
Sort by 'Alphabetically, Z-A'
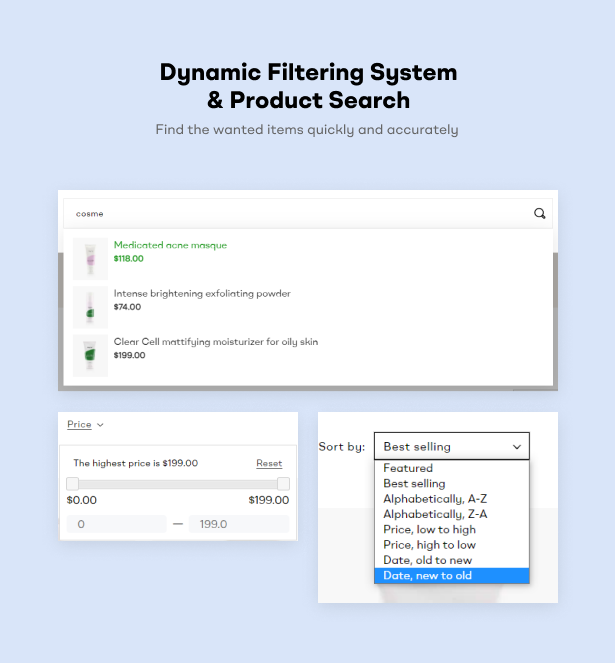point(452,514)
